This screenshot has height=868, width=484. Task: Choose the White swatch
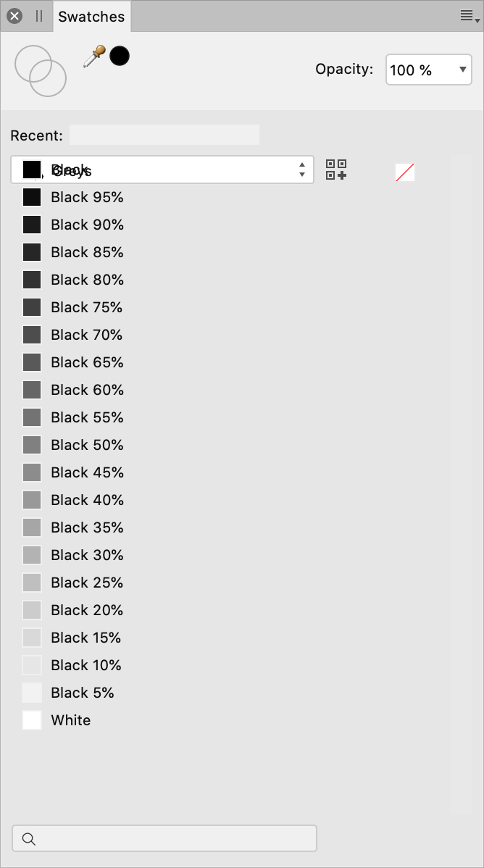[x=57, y=720]
